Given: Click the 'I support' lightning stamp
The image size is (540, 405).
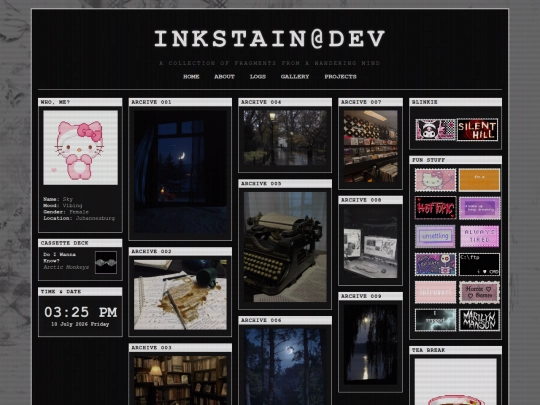Looking at the screenshot, I should tap(435, 320).
